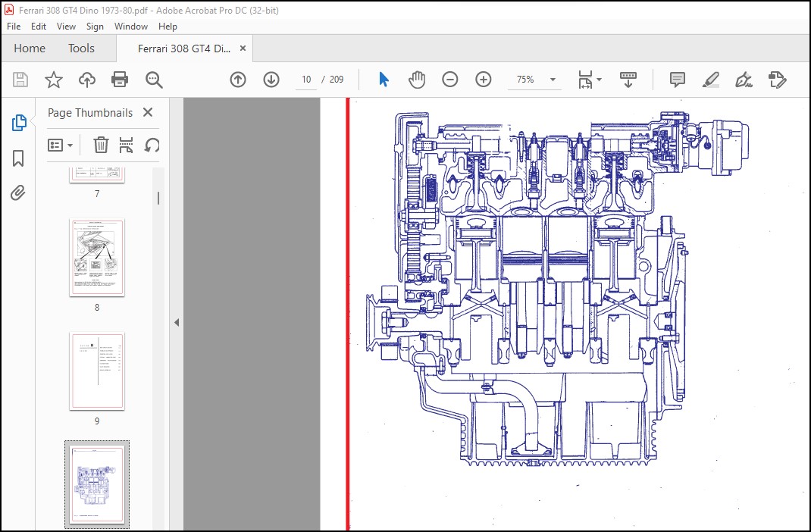Print the document with printer icon
811x532 pixels.
(x=120, y=80)
